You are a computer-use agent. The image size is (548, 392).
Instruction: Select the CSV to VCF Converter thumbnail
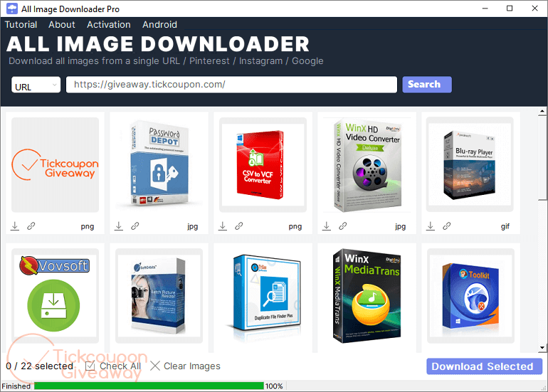click(x=263, y=165)
